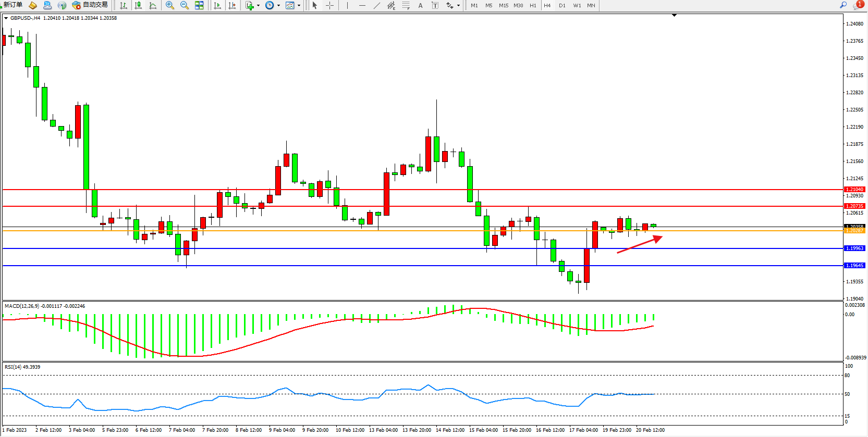Click the zoom in magnifier icon
The image size is (868, 437).
pos(169,5)
